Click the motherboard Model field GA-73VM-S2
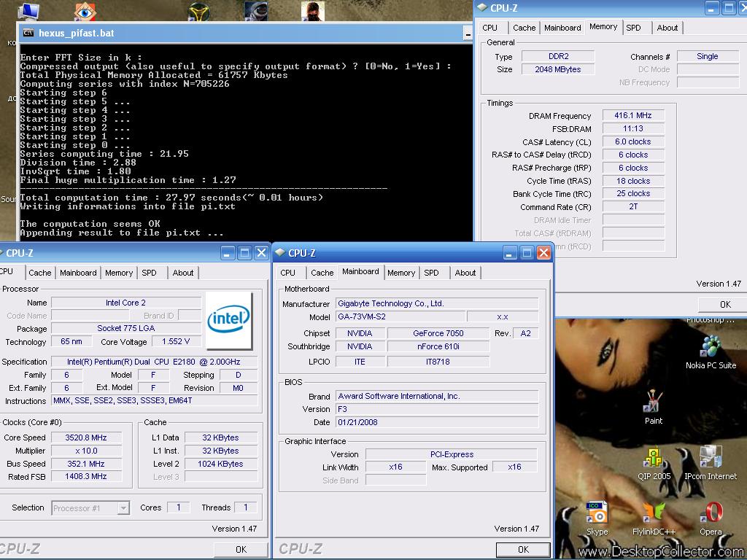 400,316
